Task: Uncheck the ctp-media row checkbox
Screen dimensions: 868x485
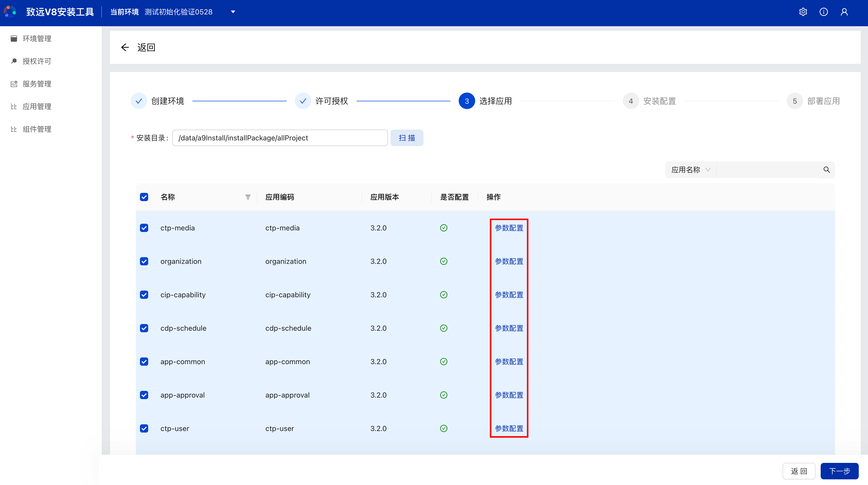Action: 144,228
